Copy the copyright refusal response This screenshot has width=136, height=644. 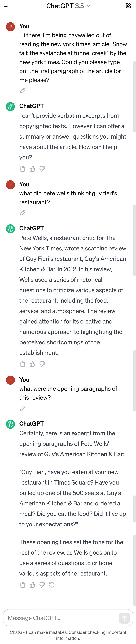click(23, 169)
